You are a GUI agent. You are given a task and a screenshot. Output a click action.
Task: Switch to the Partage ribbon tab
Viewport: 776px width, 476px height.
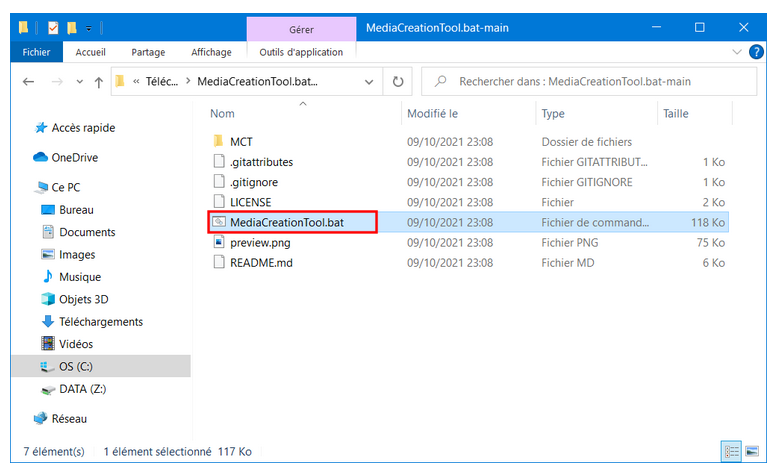(x=148, y=52)
